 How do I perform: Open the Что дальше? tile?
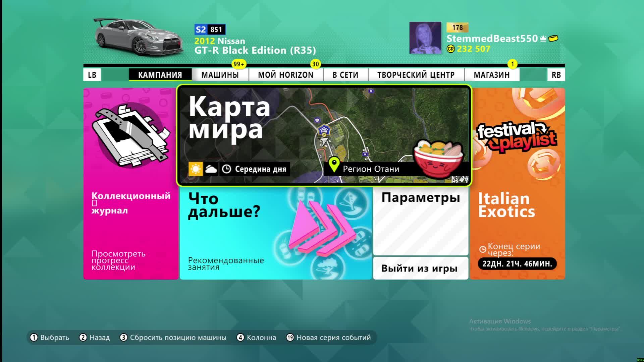pos(276,233)
